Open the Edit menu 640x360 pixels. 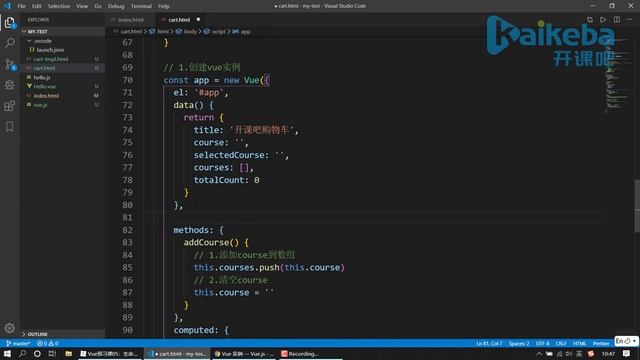coord(37,6)
